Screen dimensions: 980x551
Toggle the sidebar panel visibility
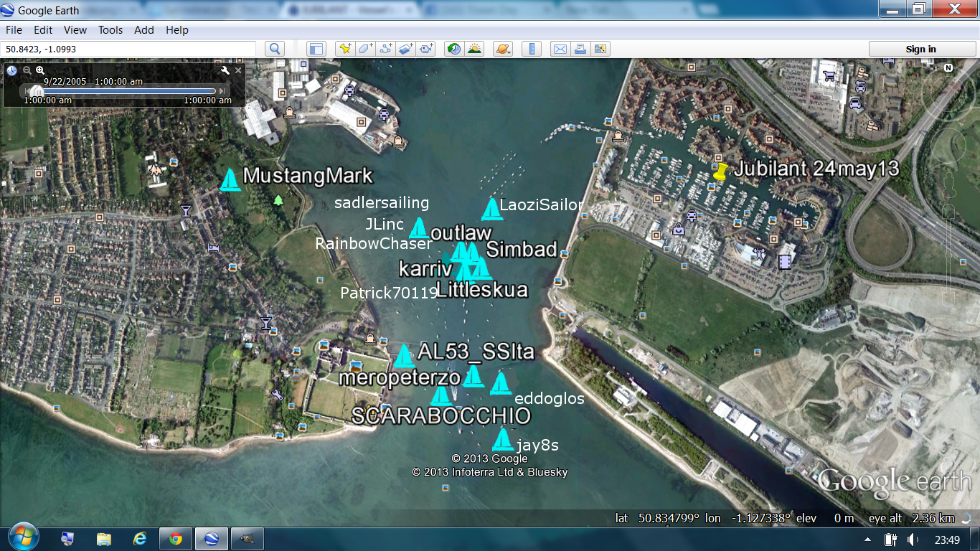click(316, 49)
